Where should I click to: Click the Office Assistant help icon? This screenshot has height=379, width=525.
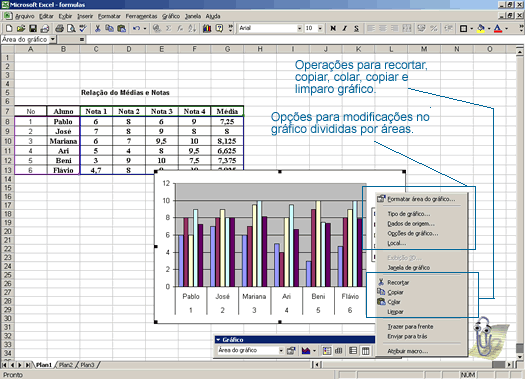click(219, 28)
